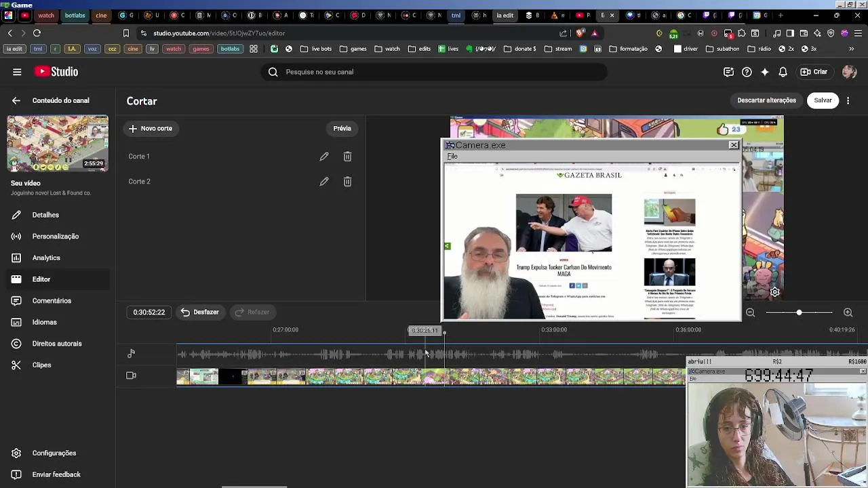Undo with Desfazer button
Screen dimensions: 868x488
coord(200,312)
